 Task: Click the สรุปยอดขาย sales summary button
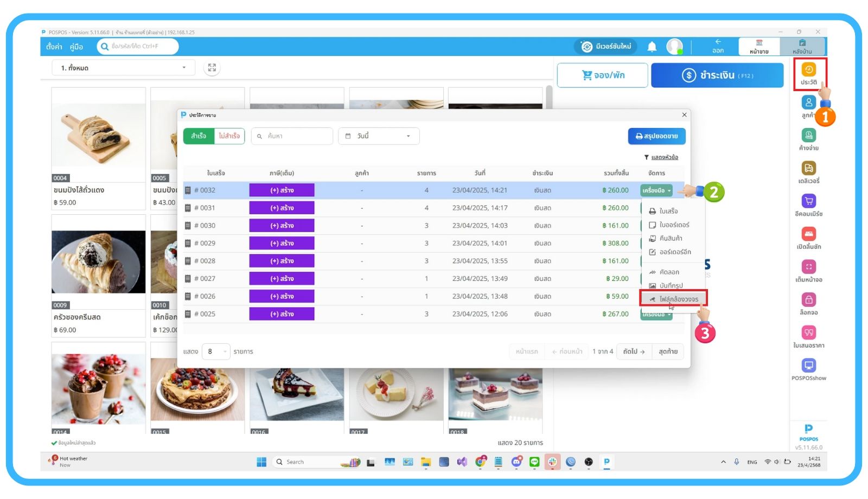(656, 136)
